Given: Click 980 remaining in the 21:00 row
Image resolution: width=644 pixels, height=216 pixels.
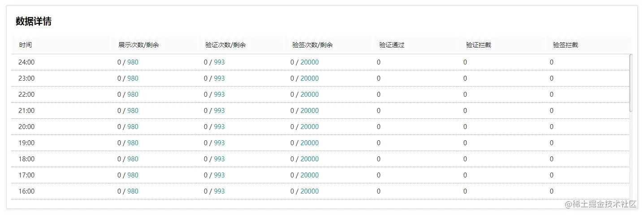Looking at the screenshot, I should tap(133, 111).
